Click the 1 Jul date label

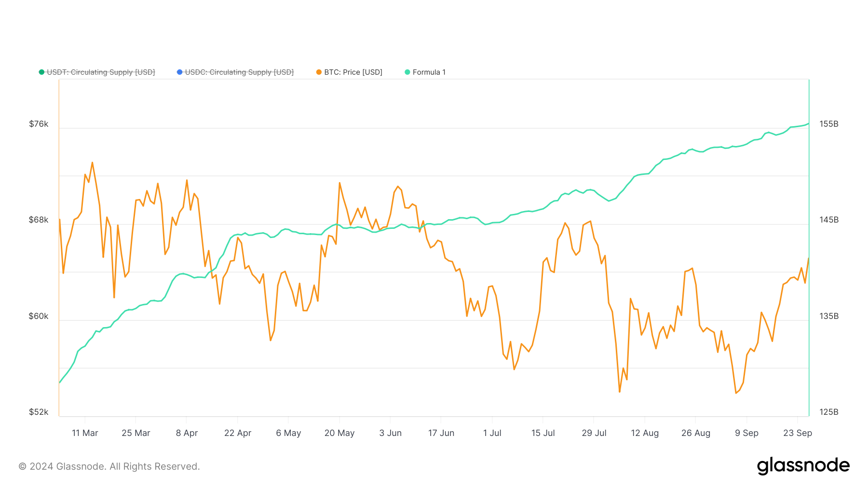pyautogui.click(x=492, y=433)
